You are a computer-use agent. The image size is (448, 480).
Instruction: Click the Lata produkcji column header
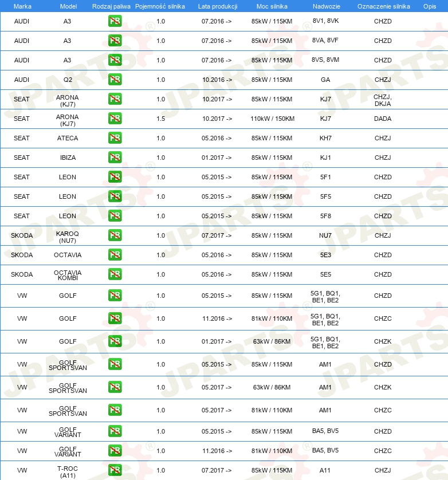click(x=218, y=6)
